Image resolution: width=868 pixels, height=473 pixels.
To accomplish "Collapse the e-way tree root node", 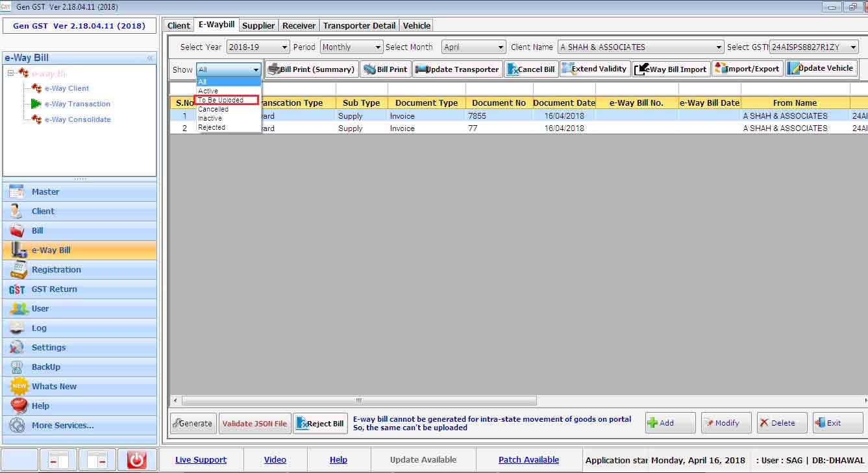I will point(11,73).
